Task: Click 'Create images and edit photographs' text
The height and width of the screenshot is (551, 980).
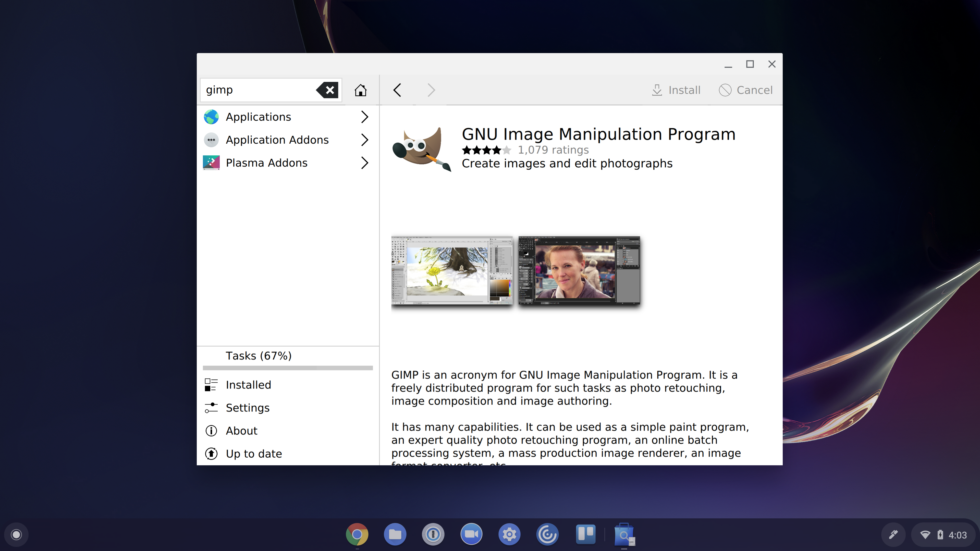Action: coord(567,164)
